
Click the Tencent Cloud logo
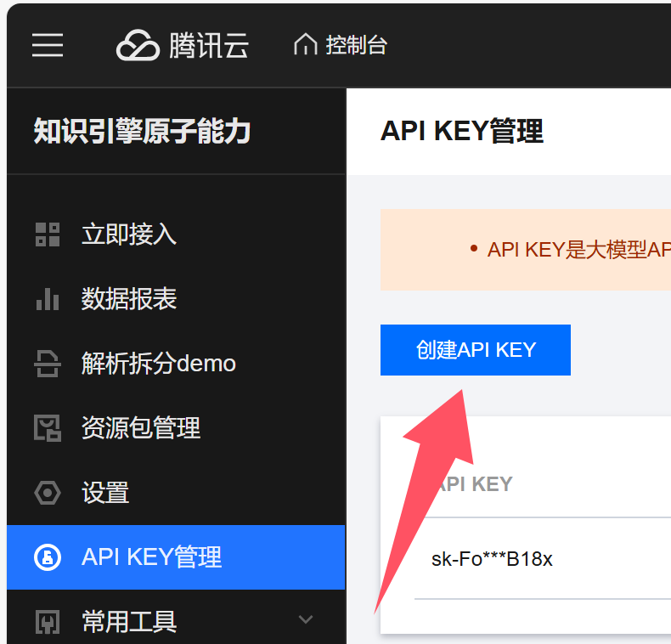click(138, 45)
